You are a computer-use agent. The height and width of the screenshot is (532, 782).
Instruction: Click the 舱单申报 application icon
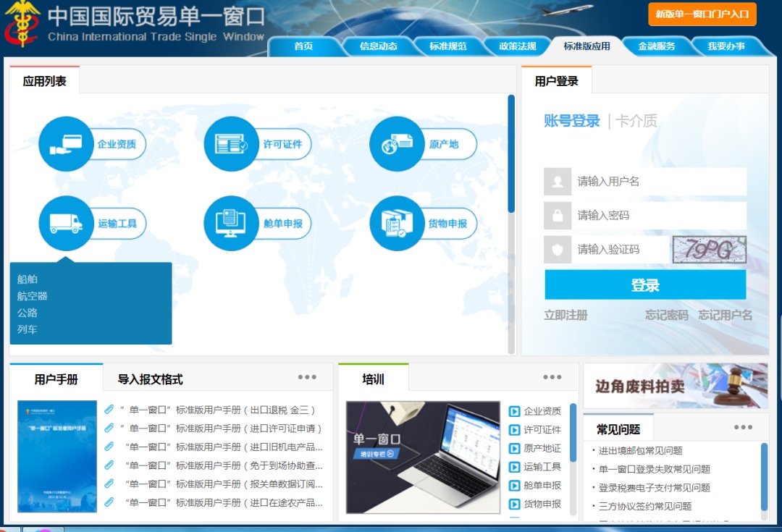point(231,224)
